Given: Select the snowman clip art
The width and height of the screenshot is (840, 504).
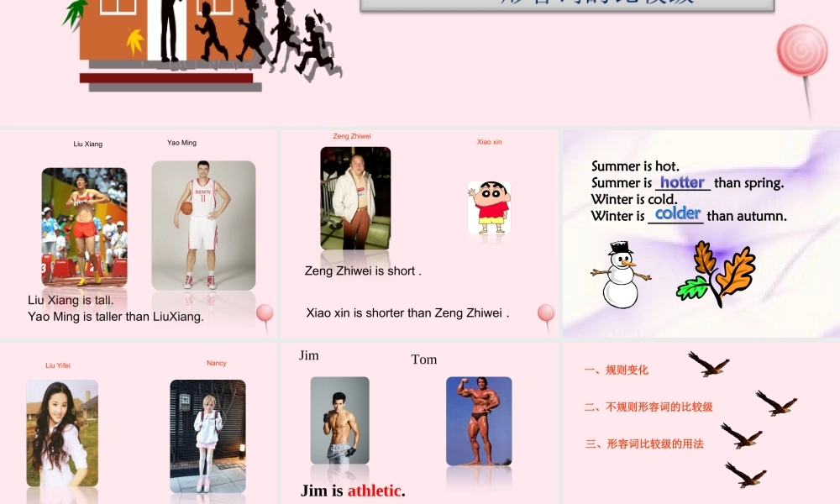Looking at the screenshot, I should pos(621,275).
